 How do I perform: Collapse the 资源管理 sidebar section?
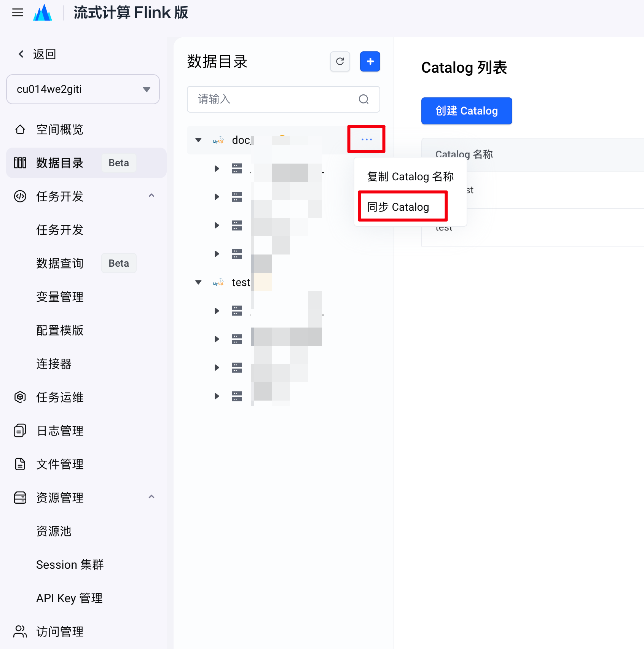point(151,497)
